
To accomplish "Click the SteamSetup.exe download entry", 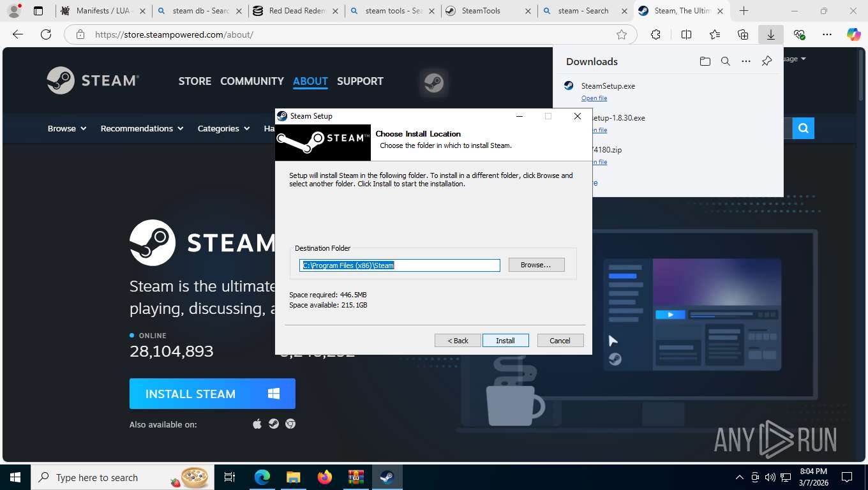I will pyautogui.click(x=608, y=86).
